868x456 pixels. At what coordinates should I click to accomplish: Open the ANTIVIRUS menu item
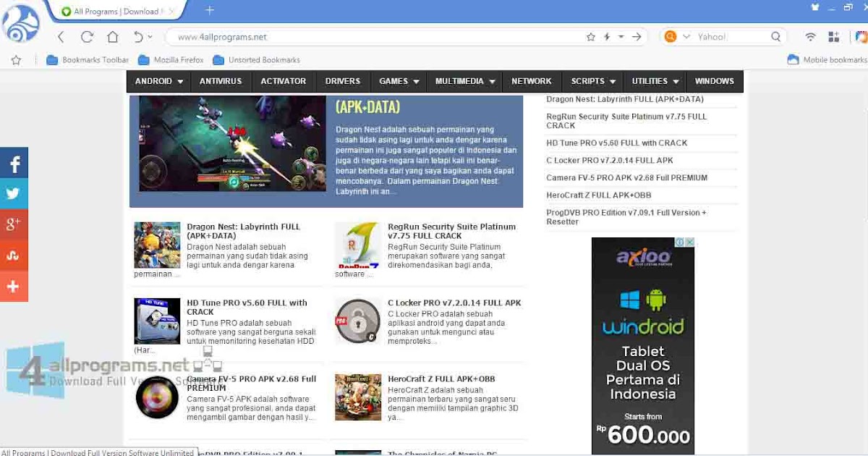(221, 81)
